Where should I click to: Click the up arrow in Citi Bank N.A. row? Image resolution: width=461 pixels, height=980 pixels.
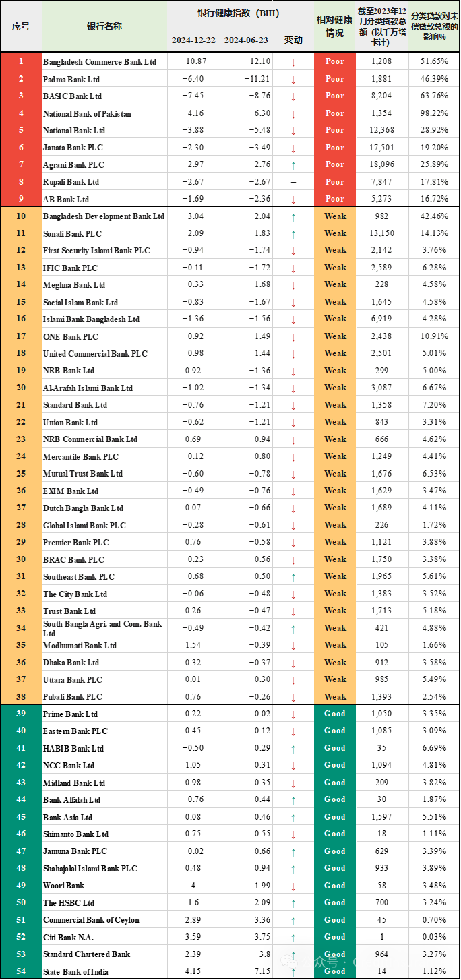tap(294, 938)
